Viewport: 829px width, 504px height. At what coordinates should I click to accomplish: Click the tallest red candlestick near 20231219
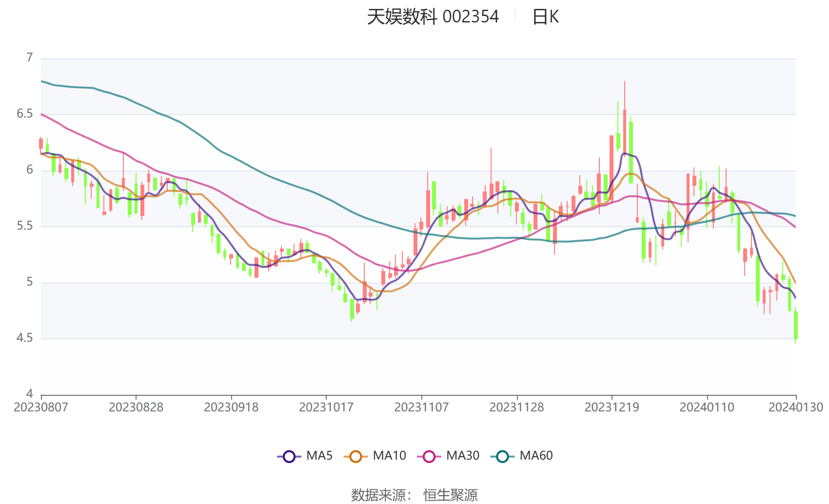(624, 119)
